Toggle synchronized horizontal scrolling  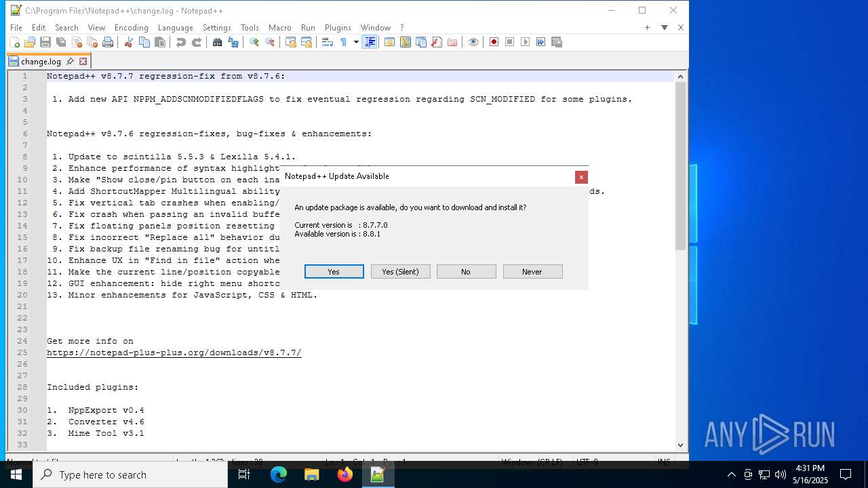pyautogui.click(x=307, y=42)
